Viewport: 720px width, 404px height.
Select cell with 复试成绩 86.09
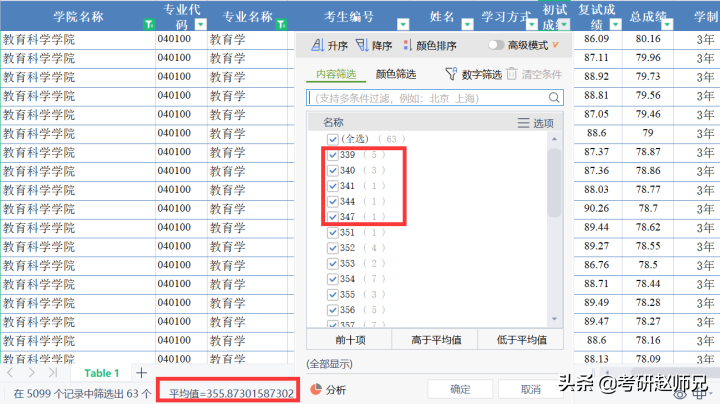click(596, 39)
